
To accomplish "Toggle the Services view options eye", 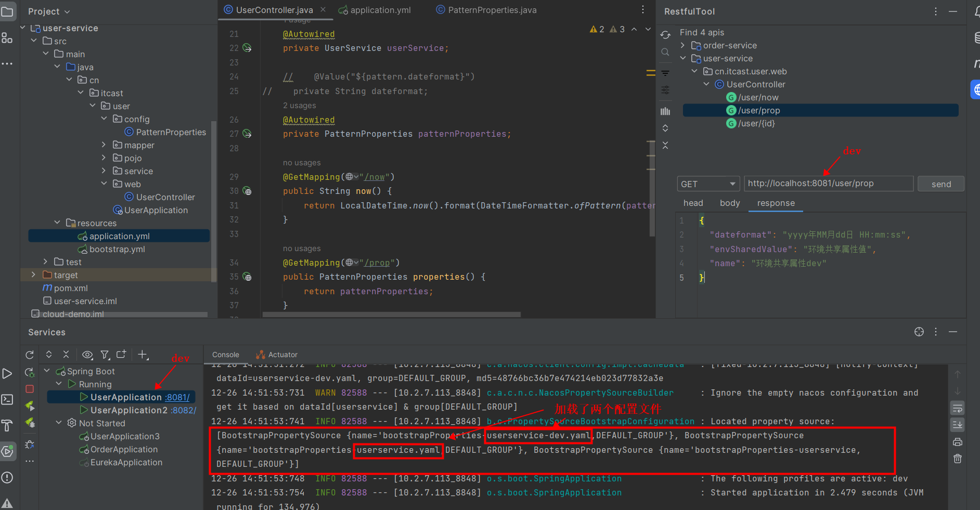I will point(87,355).
